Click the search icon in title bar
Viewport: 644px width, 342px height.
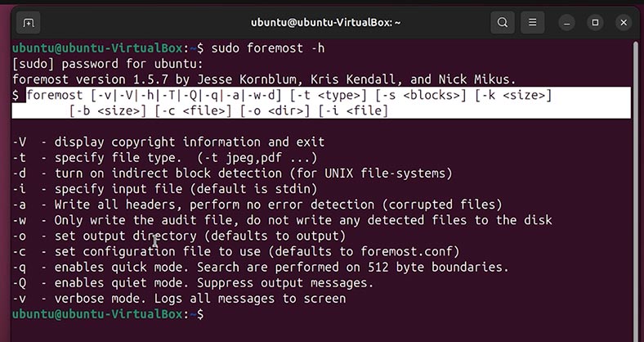pos(503,22)
